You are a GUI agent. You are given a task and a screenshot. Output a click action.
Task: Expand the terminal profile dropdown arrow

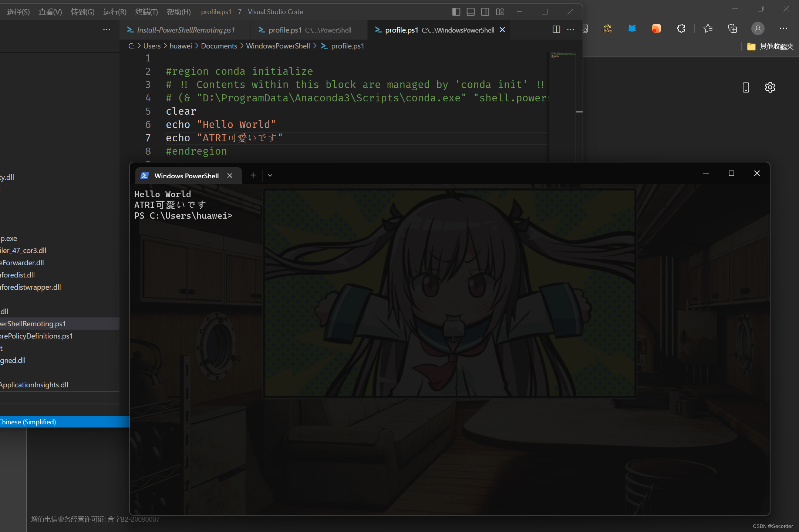tap(270, 175)
